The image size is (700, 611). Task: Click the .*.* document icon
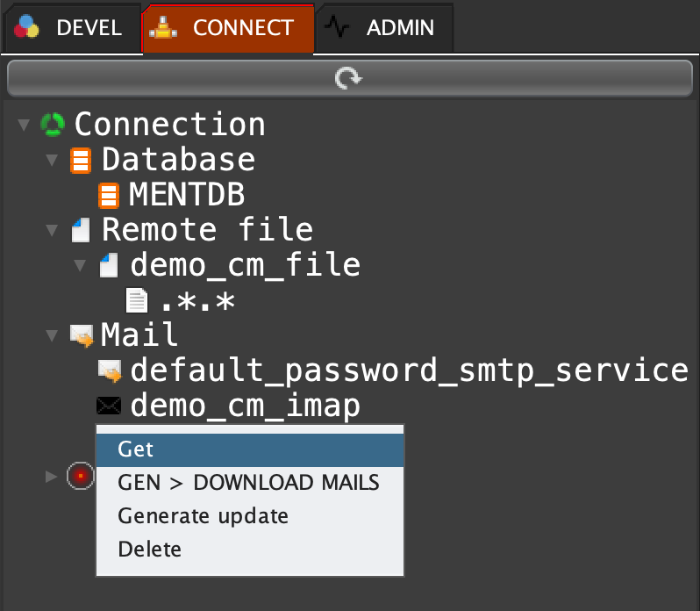pyautogui.click(x=136, y=301)
